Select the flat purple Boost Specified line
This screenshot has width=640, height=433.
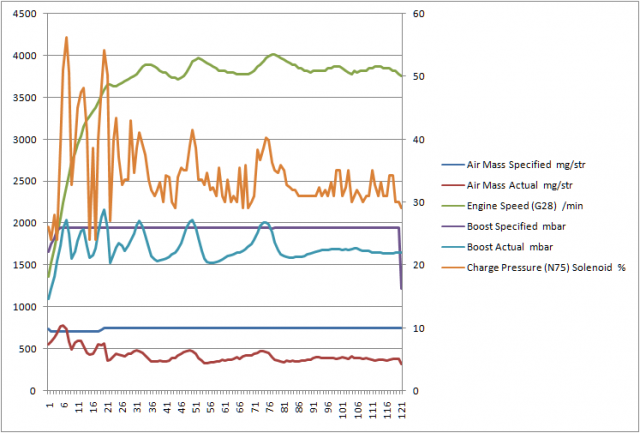(250, 228)
